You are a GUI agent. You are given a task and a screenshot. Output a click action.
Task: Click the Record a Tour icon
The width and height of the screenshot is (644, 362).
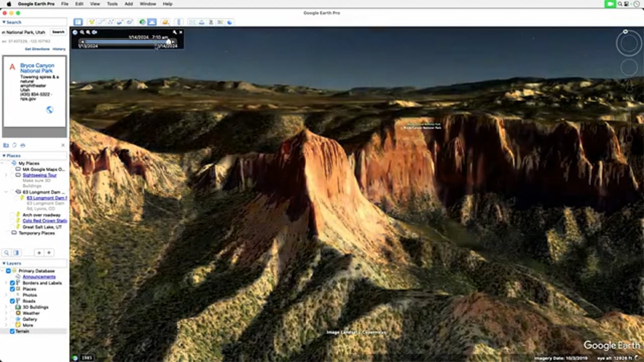(x=129, y=22)
